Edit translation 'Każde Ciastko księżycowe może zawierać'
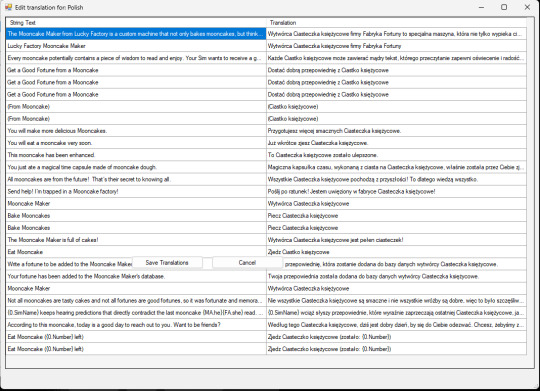This screenshot has width=540, height=391. tap(396, 58)
